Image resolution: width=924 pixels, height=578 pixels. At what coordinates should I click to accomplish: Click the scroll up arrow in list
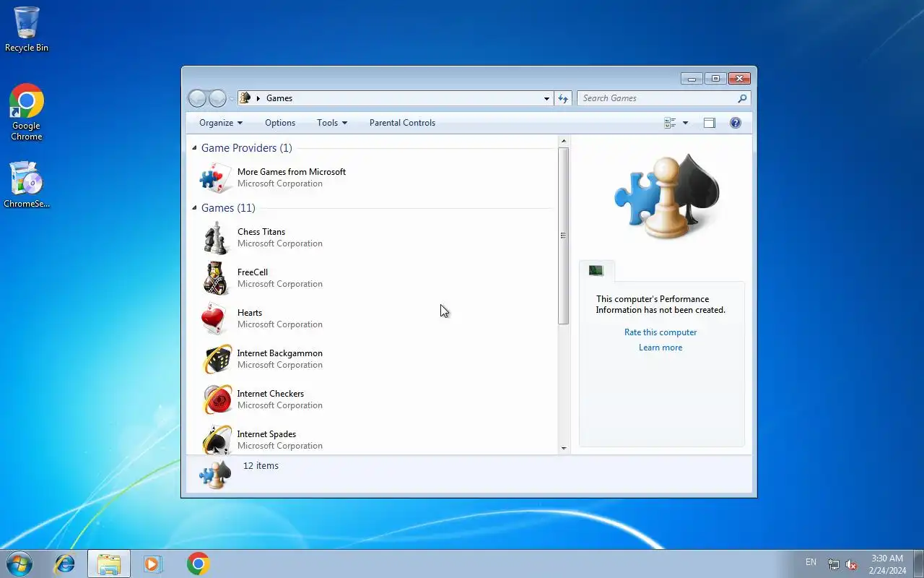(564, 141)
